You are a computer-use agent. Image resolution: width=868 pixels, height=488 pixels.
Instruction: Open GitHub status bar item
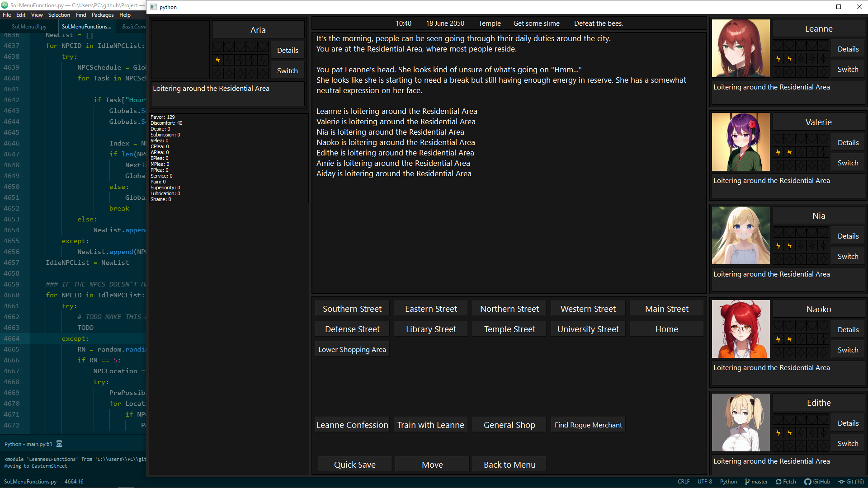point(817,482)
